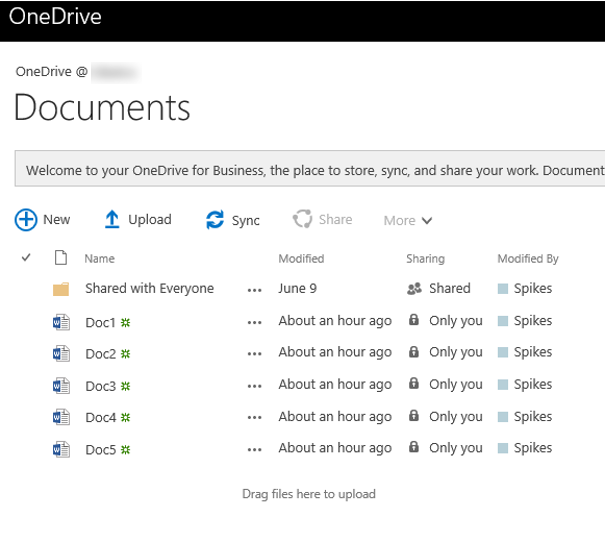
Task: Click the OneDrive title in black header
Action: (x=55, y=17)
